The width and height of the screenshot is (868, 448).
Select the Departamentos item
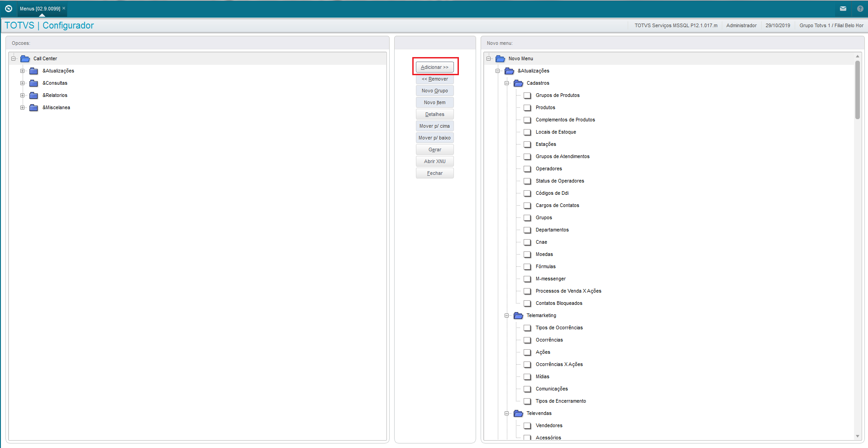point(552,230)
